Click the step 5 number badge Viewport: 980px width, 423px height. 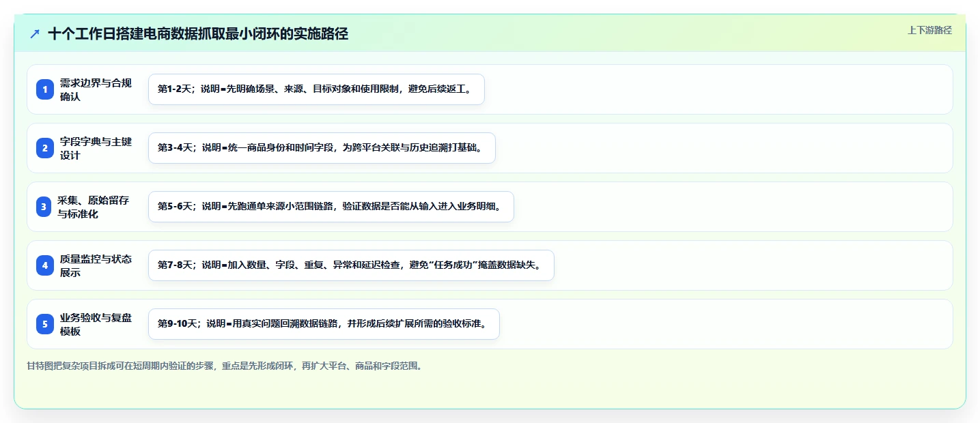pos(45,324)
